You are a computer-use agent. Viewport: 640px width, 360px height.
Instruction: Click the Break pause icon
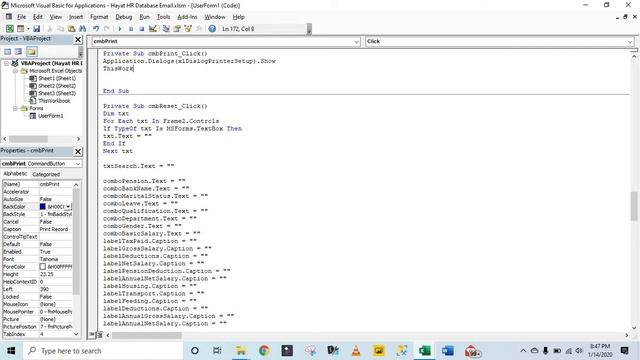click(x=131, y=29)
